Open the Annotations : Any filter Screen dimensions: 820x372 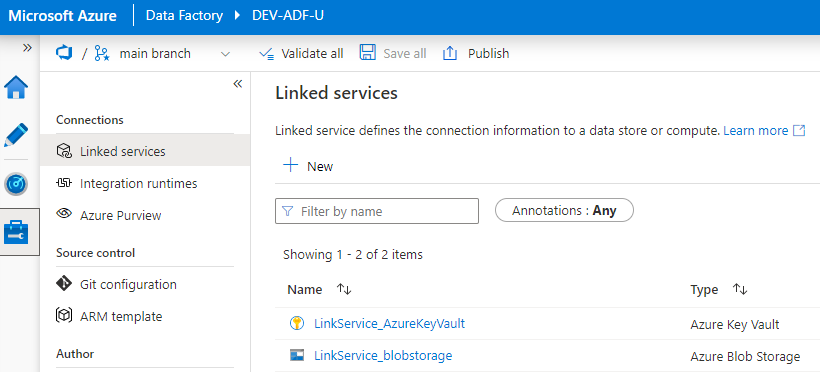point(564,210)
